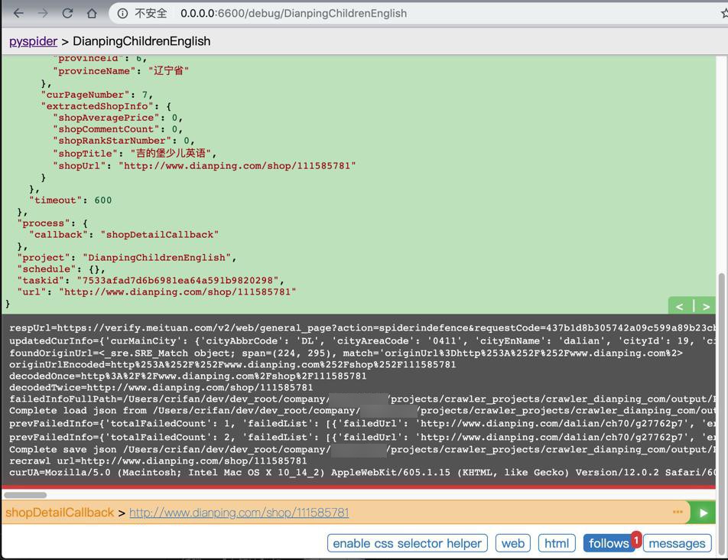728x560 pixels.
Task: Select the "schedule": {} line
Action: pos(61,269)
